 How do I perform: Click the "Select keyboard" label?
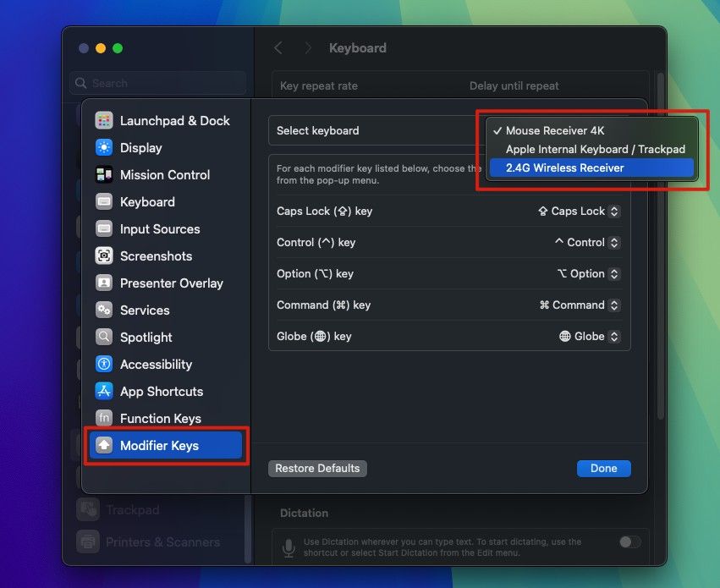[318, 131]
